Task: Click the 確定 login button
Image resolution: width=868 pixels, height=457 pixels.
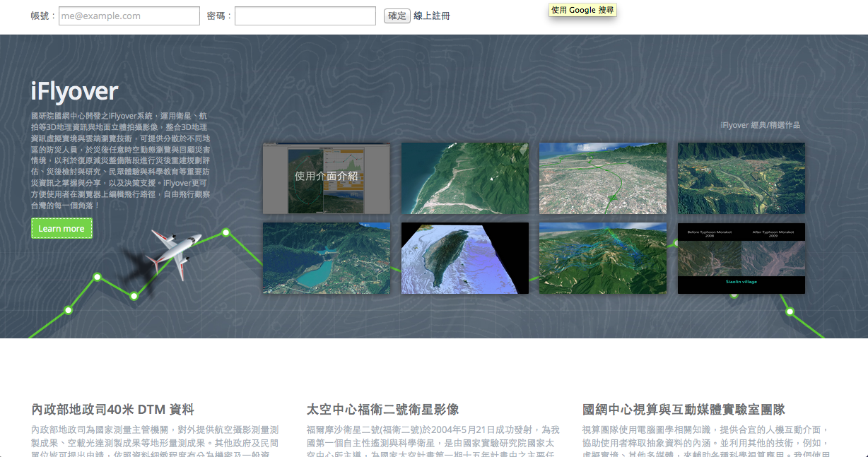Action: pyautogui.click(x=397, y=16)
